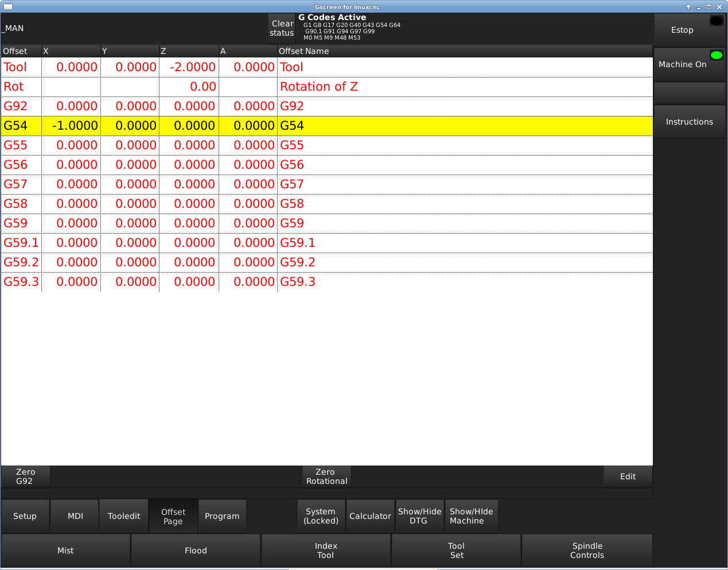Select the Tool offset row
This screenshot has height=570, width=728.
point(326,67)
